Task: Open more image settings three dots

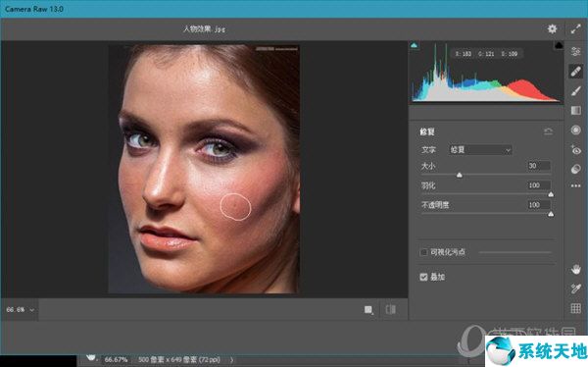Action: pos(575,185)
